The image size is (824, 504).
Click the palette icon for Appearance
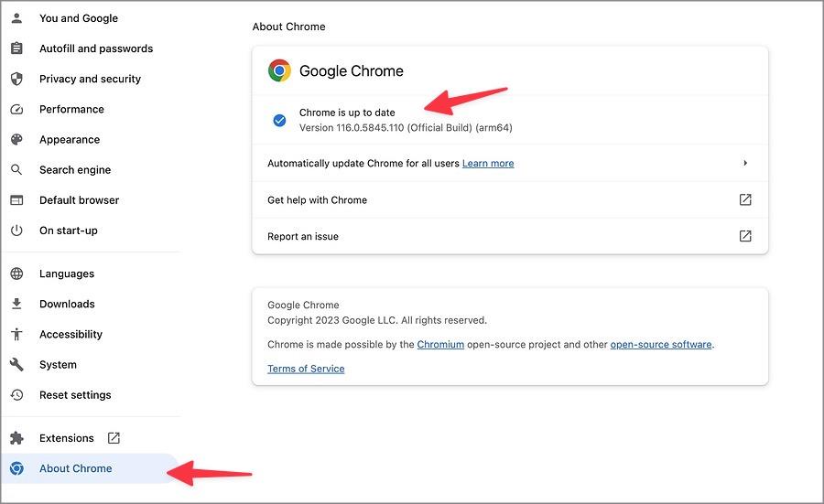[x=16, y=140]
